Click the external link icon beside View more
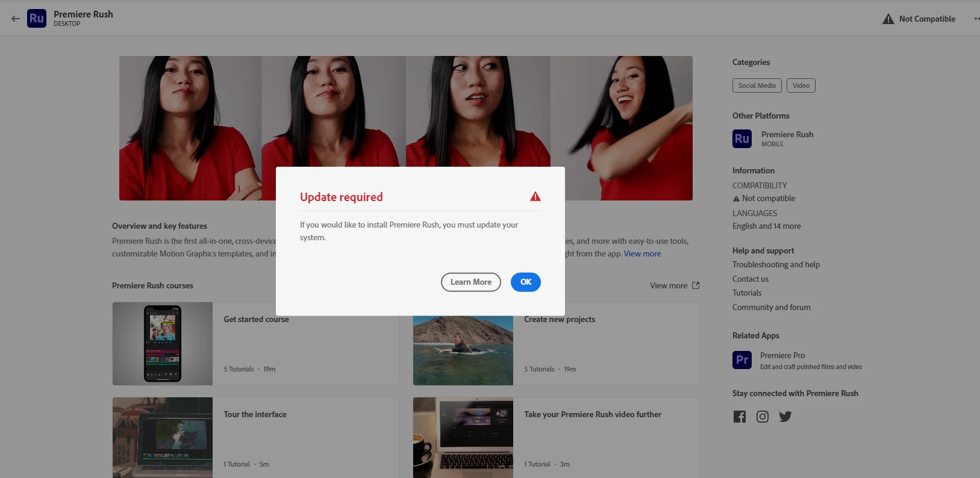The width and height of the screenshot is (980, 478). coord(696,285)
